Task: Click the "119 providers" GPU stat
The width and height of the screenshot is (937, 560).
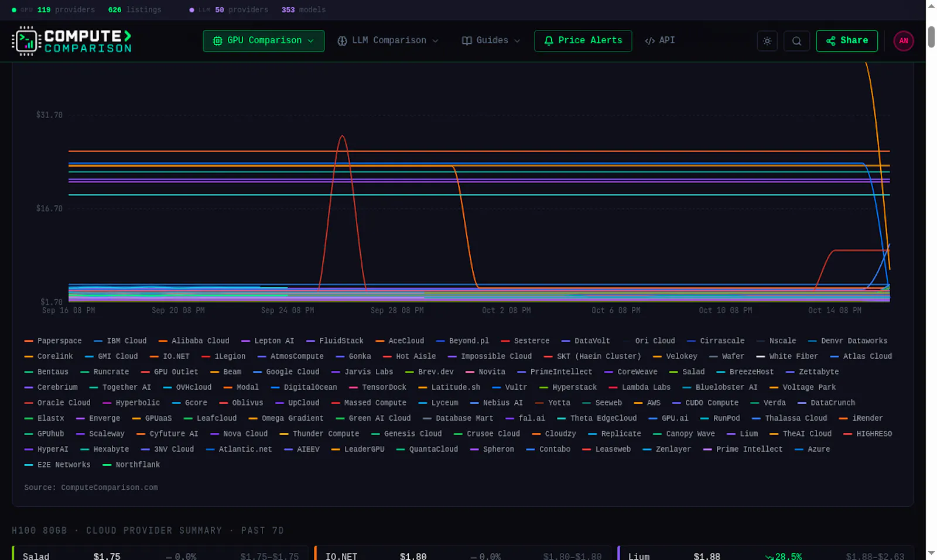Action: (66, 10)
